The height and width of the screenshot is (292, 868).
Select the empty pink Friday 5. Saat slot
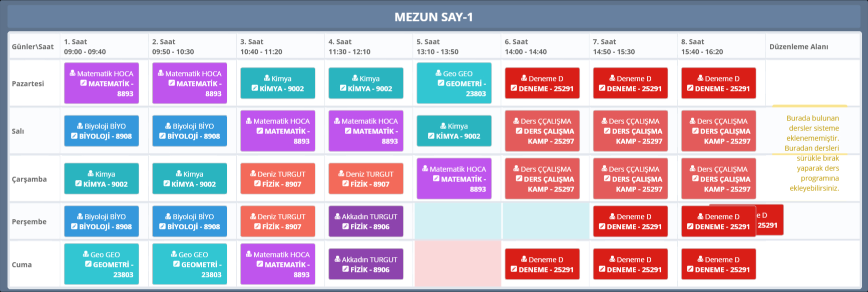click(457, 264)
